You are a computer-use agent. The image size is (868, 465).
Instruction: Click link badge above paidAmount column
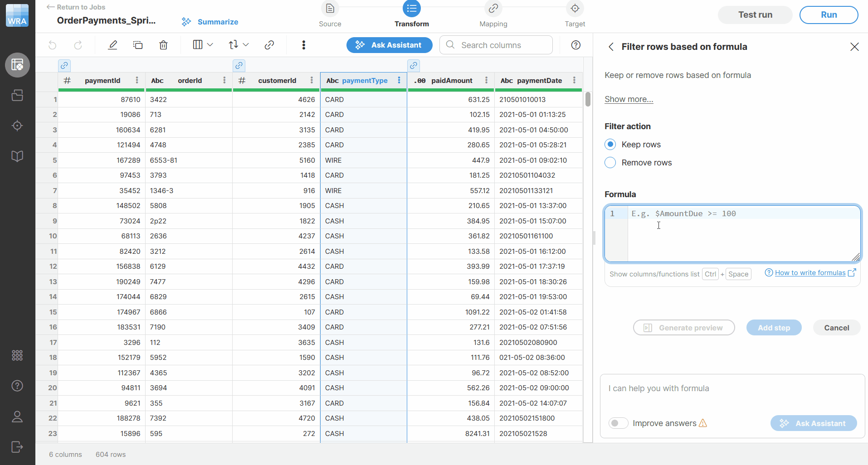coord(414,65)
